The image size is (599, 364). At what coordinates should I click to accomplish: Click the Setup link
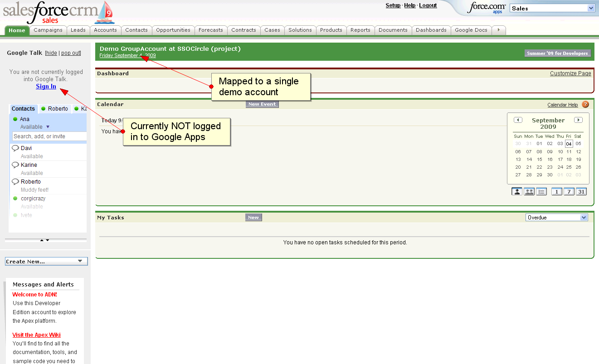click(x=393, y=5)
